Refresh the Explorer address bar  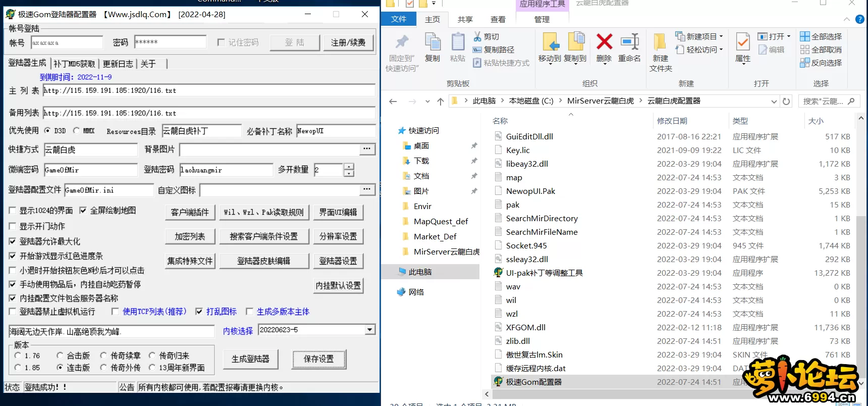786,101
